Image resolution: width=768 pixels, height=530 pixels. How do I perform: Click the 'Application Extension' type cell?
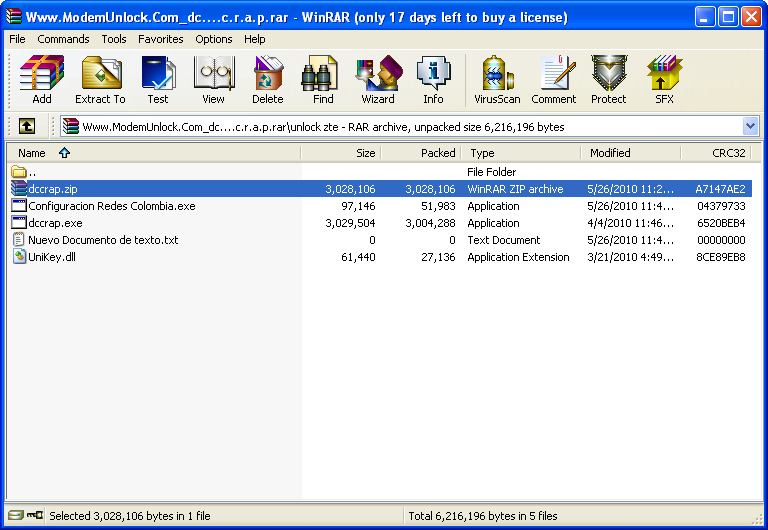click(518, 257)
